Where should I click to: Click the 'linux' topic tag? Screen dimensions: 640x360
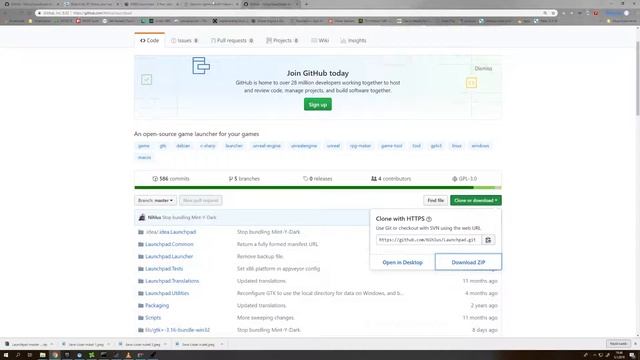(x=456, y=146)
